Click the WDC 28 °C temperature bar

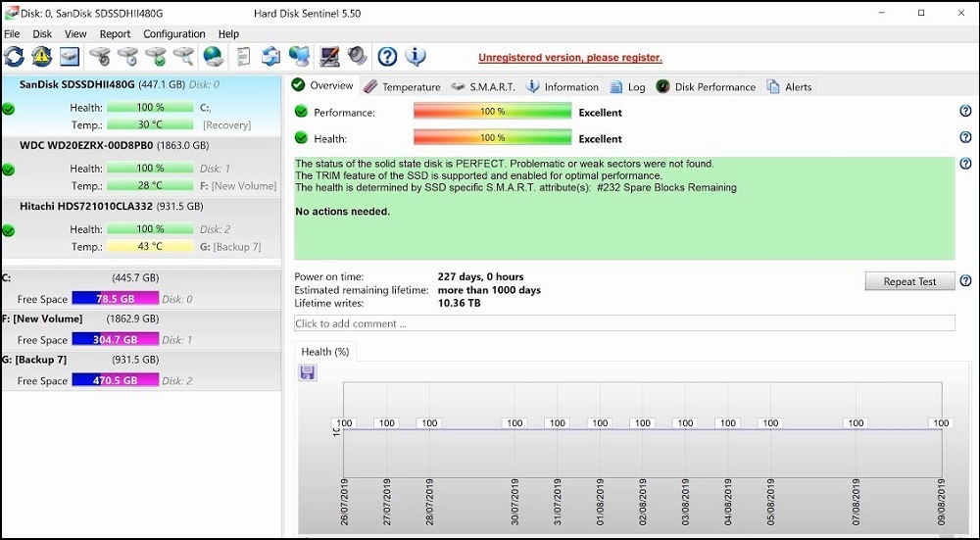pos(150,185)
